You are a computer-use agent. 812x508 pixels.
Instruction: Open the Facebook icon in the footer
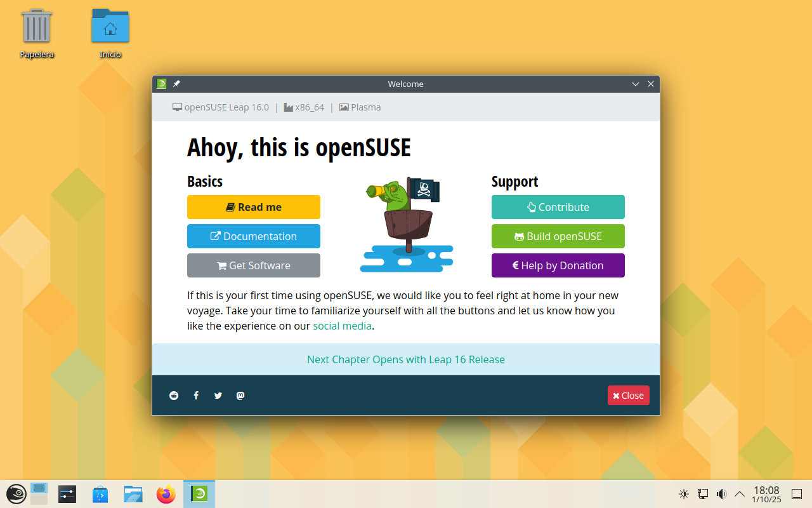click(196, 396)
